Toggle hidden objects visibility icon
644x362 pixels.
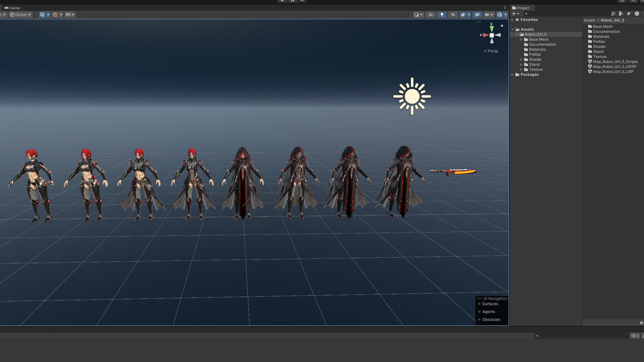coord(477,14)
